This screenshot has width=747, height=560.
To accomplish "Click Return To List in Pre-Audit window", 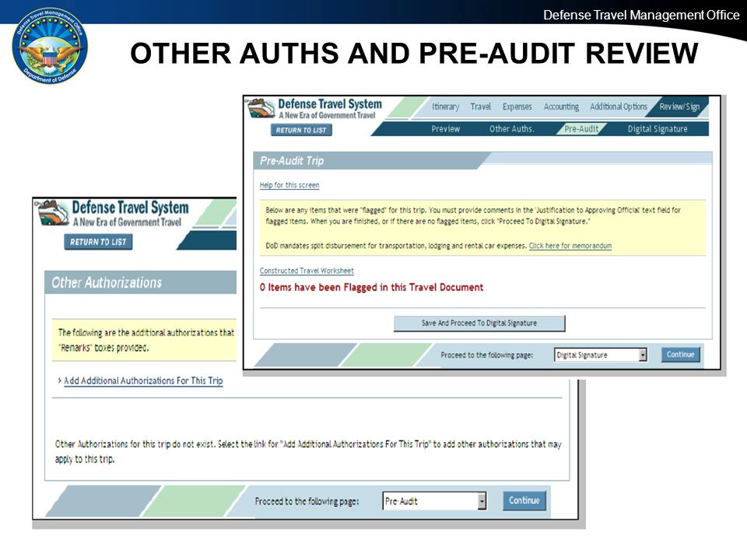I will tap(301, 130).
